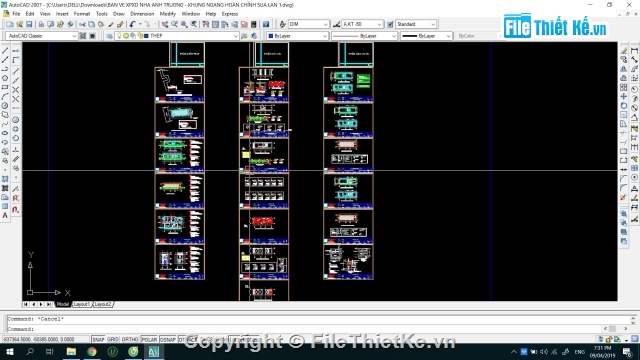Select the Line tool in Draw toolbar

pyautogui.click(x=5, y=51)
